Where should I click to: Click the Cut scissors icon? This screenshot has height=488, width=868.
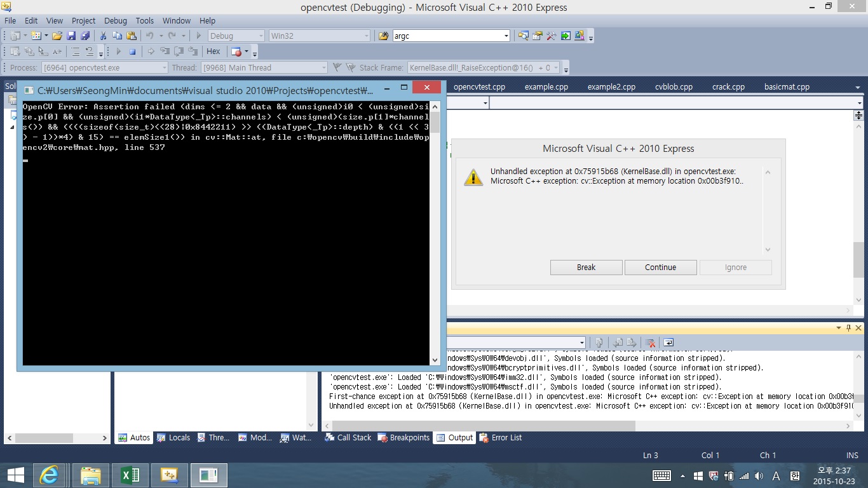click(x=104, y=36)
